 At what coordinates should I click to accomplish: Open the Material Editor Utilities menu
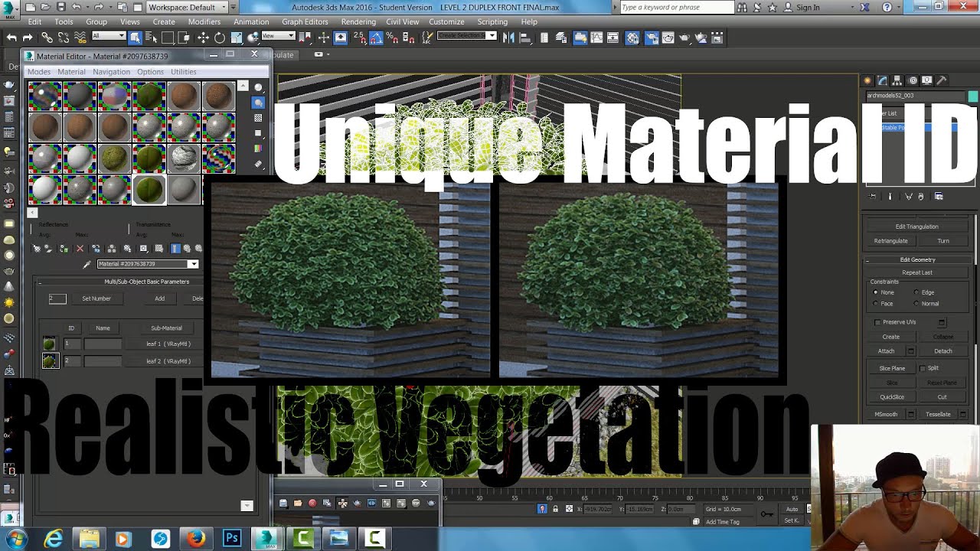(183, 72)
